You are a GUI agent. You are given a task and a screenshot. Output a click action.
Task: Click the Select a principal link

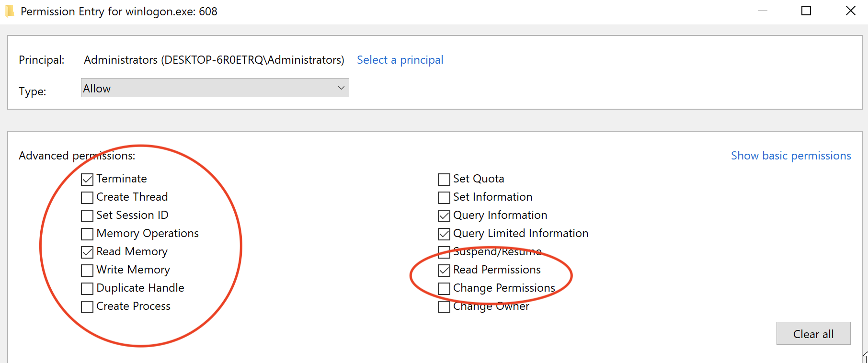tap(400, 60)
